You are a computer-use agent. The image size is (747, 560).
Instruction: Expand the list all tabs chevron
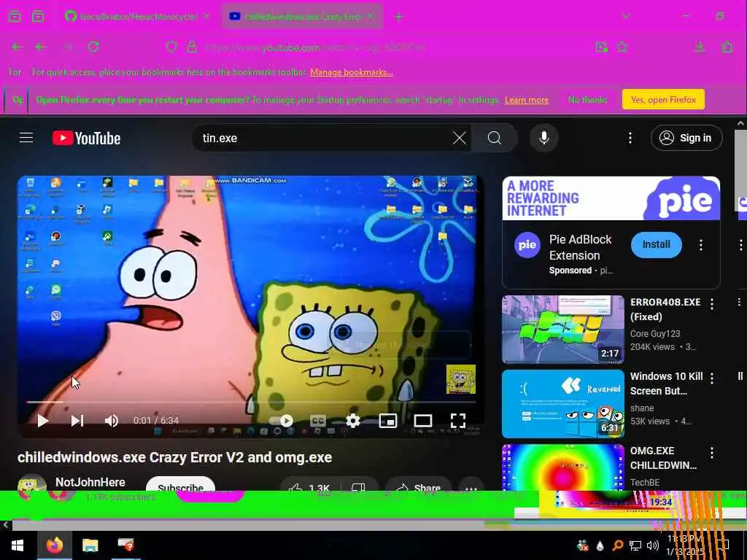(x=625, y=16)
